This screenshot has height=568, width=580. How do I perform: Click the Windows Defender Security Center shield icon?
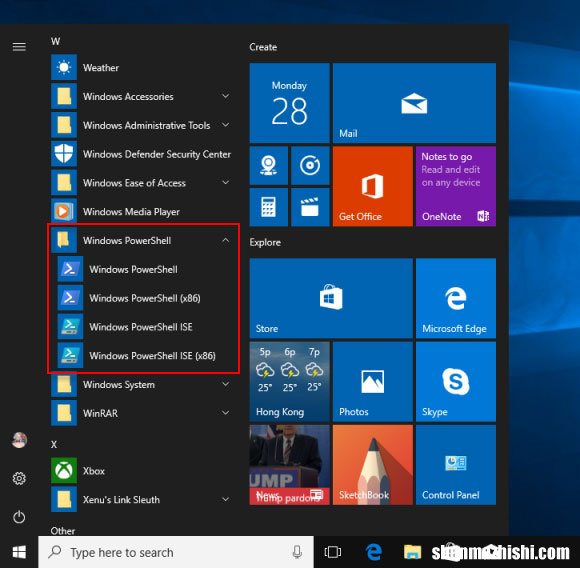[x=64, y=154]
